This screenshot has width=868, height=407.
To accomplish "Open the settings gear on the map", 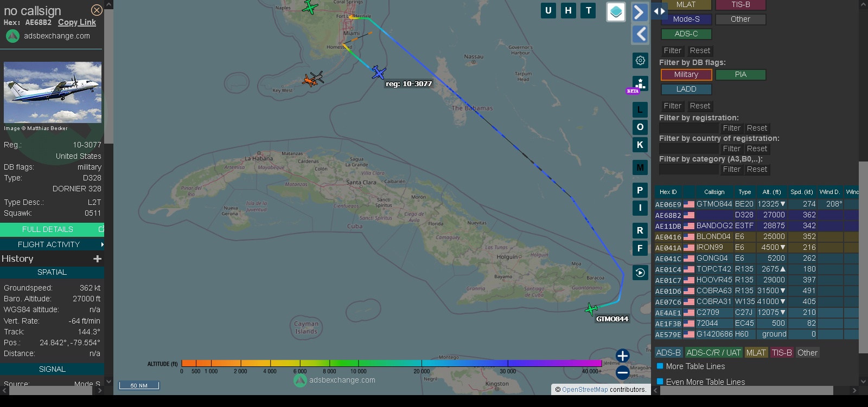I will point(640,60).
